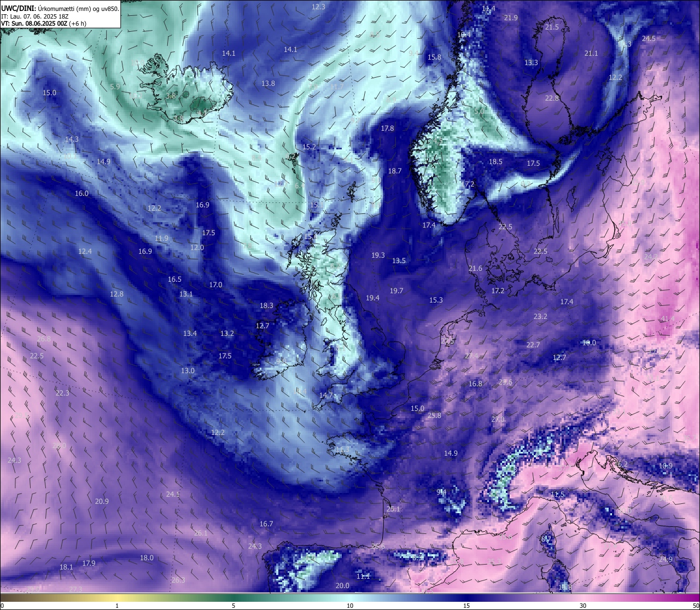Click the map value 15.8

click(434, 57)
